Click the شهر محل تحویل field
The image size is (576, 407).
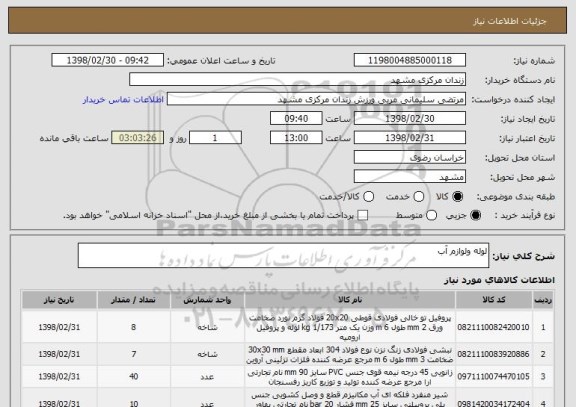click(x=410, y=177)
